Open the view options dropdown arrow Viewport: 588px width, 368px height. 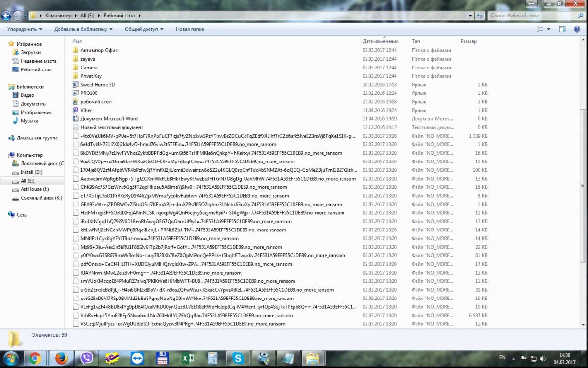[548, 29]
